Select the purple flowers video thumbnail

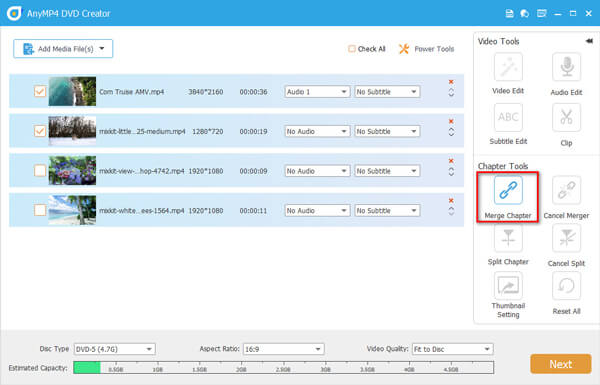(72, 170)
